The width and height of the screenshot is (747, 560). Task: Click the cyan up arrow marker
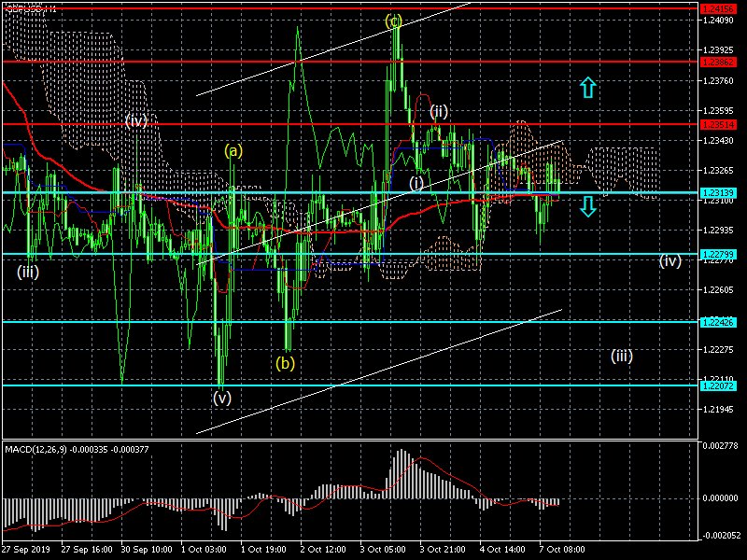point(587,88)
